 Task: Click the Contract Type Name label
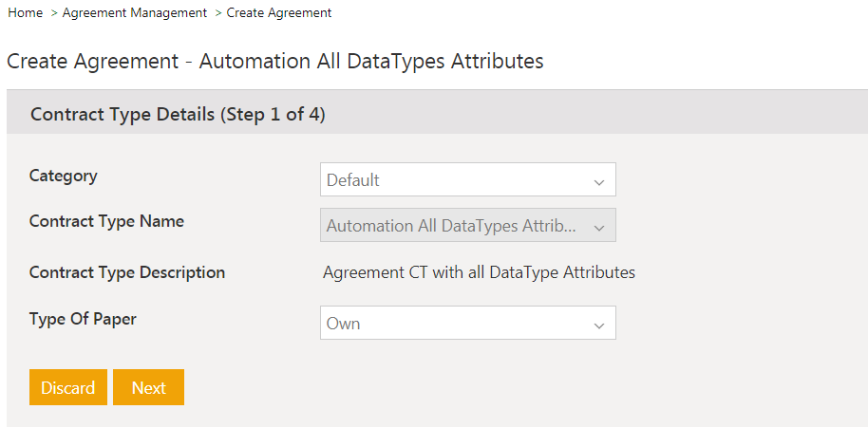[x=106, y=221]
